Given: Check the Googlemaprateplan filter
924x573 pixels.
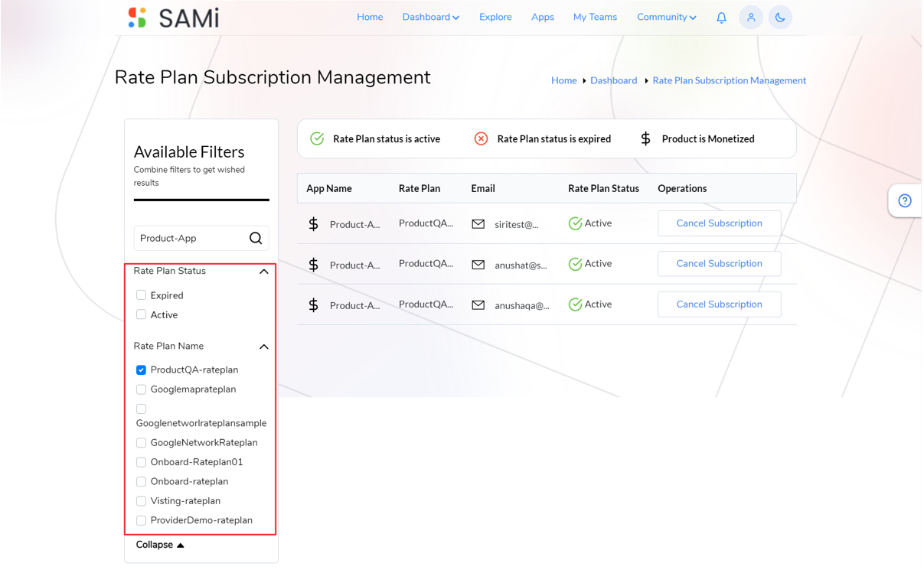Looking at the screenshot, I should click(x=141, y=389).
